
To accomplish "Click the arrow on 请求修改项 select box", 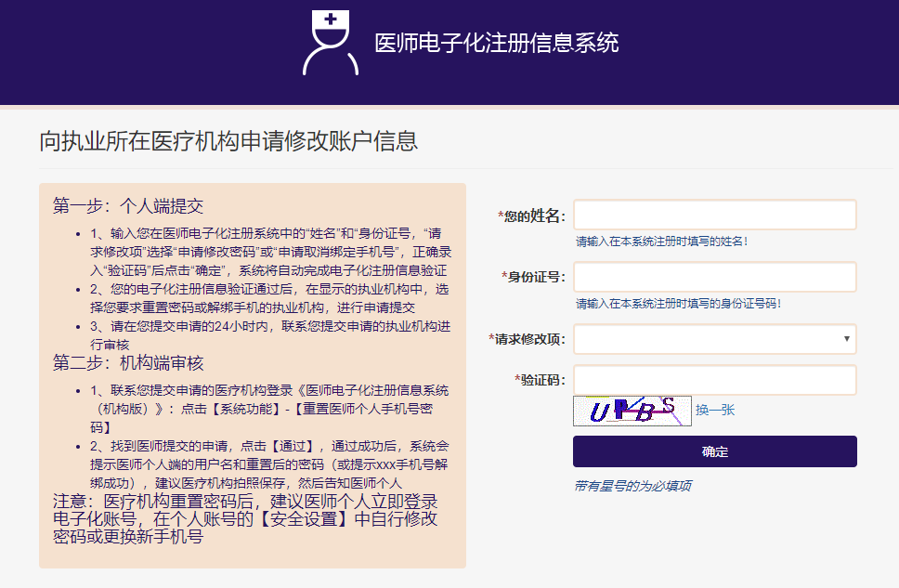I will click(846, 339).
